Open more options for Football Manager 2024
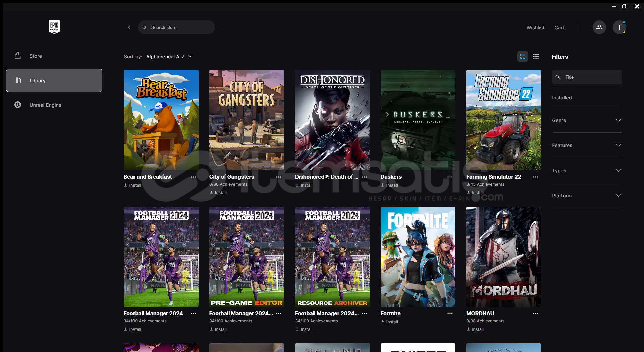Image resolution: width=644 pixels, height=352 pixels. [193, 314]
